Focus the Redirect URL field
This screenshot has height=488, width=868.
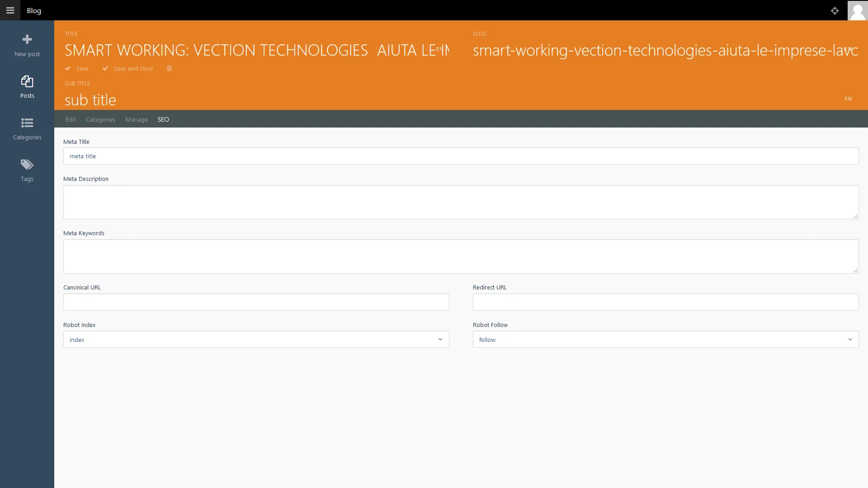coord(666,302)
